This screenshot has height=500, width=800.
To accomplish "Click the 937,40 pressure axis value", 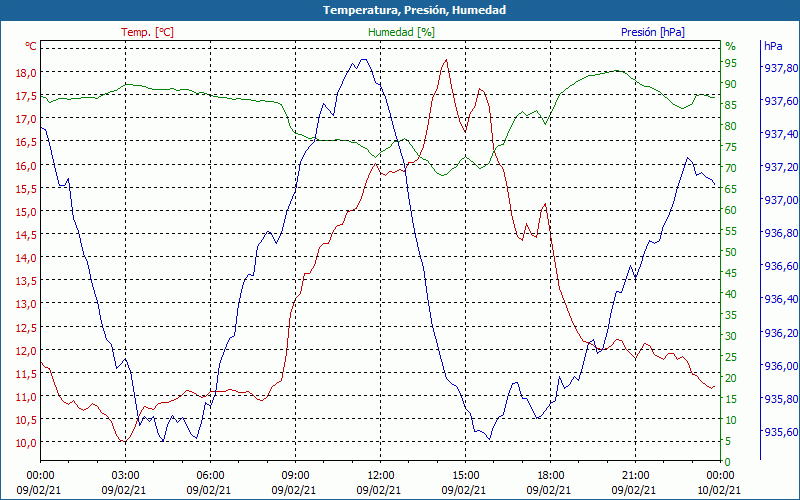I will 781,134.
